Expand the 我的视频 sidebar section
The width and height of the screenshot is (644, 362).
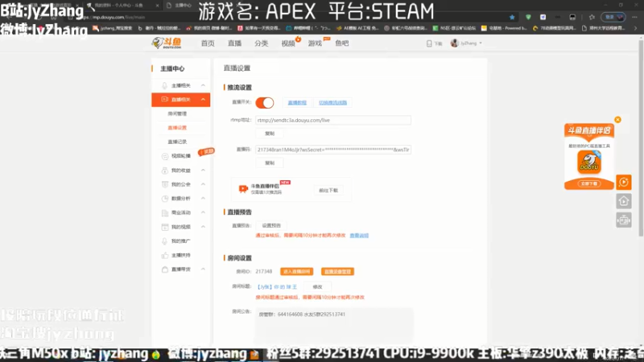(203, 227)
